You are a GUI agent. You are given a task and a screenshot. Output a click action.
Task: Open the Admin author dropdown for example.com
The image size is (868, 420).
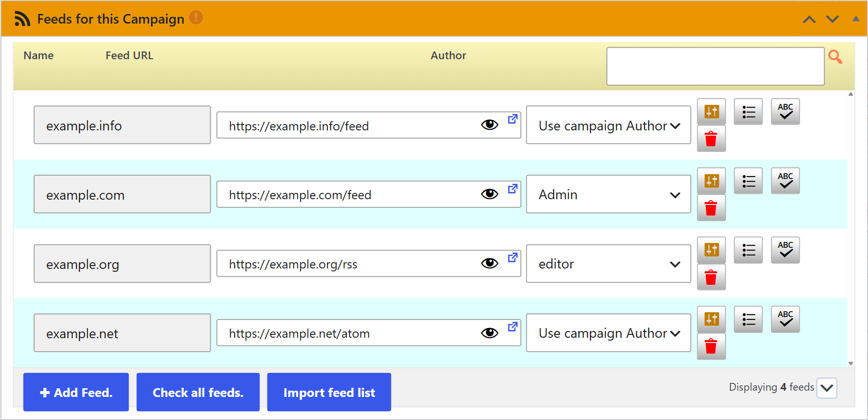(x=609, y=194)
